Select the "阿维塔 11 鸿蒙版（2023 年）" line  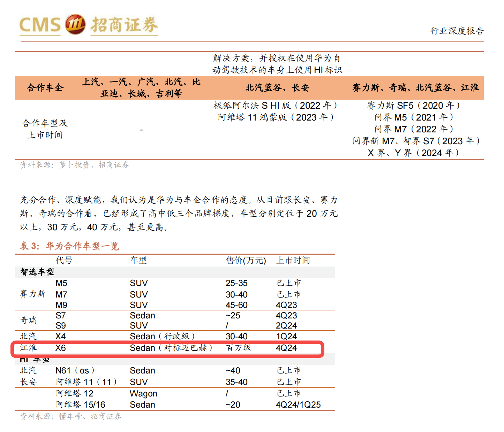coord(276,117)
